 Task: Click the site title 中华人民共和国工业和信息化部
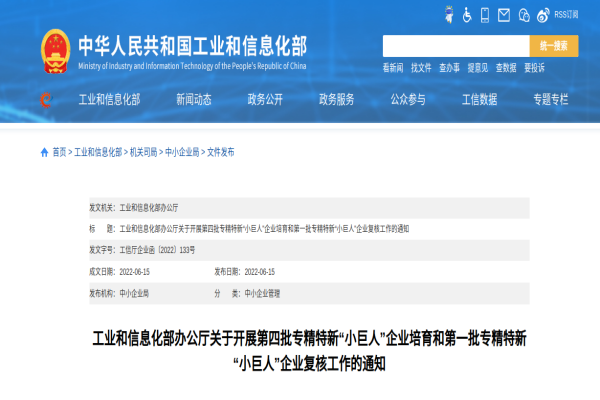192,46
